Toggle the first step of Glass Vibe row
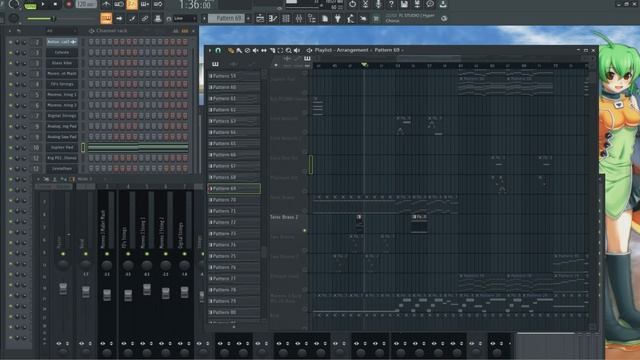Viewport: 640px width, 360px height. [91, 63]
